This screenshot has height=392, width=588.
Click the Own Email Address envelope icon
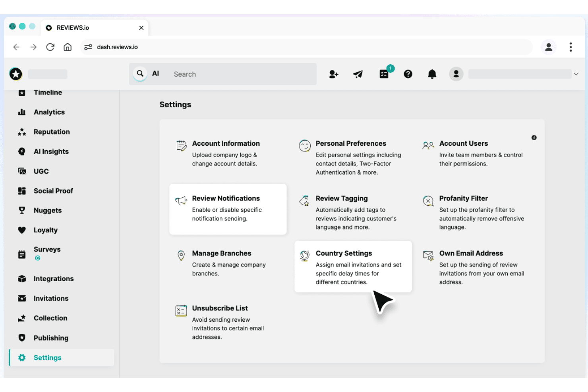point(428,255)
